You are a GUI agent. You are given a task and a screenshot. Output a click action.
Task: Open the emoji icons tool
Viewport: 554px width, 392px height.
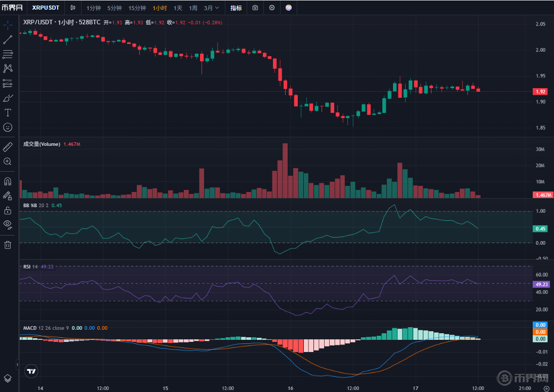coord(8,127)
